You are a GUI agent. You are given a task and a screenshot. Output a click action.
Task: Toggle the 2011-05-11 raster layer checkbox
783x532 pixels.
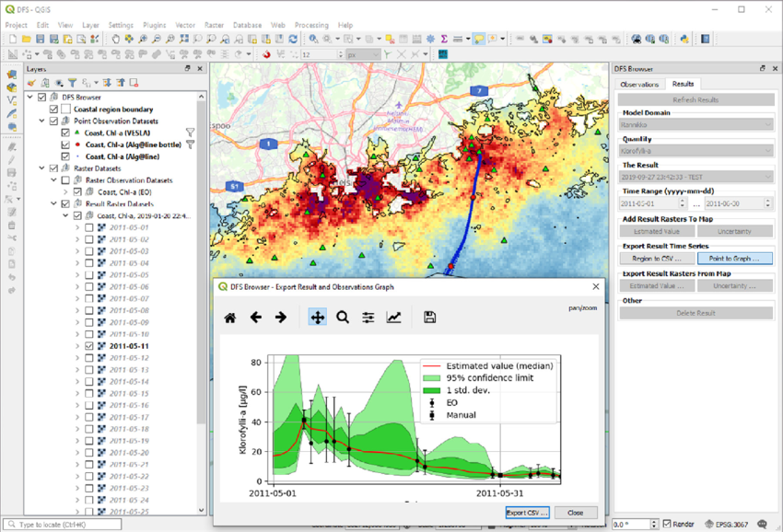click(89, 346)
